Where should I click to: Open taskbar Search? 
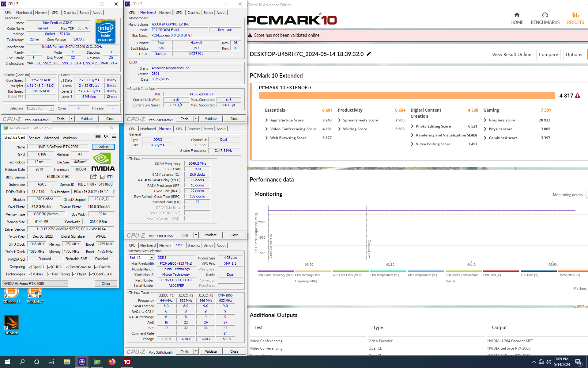[x=22, y=362]
